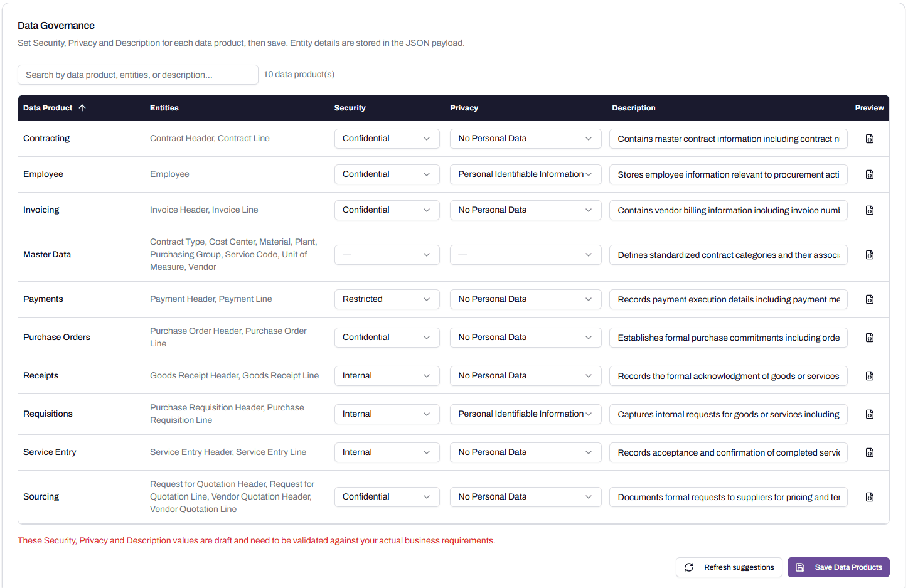
Task: Open Security dropdown for Purchase Orders
Action: [387, 338]
